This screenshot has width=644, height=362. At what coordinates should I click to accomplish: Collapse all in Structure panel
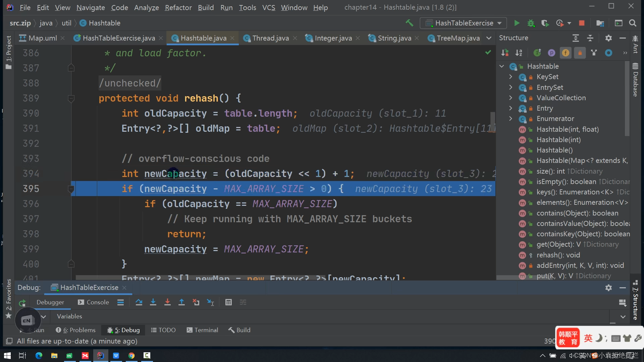pyautogui.click(x=590, y=38)
